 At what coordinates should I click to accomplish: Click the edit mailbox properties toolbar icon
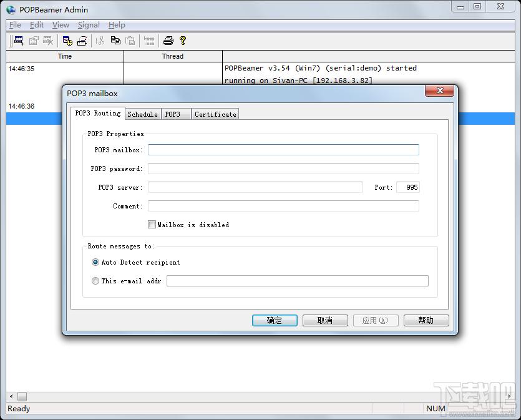[x=34, y=41]
